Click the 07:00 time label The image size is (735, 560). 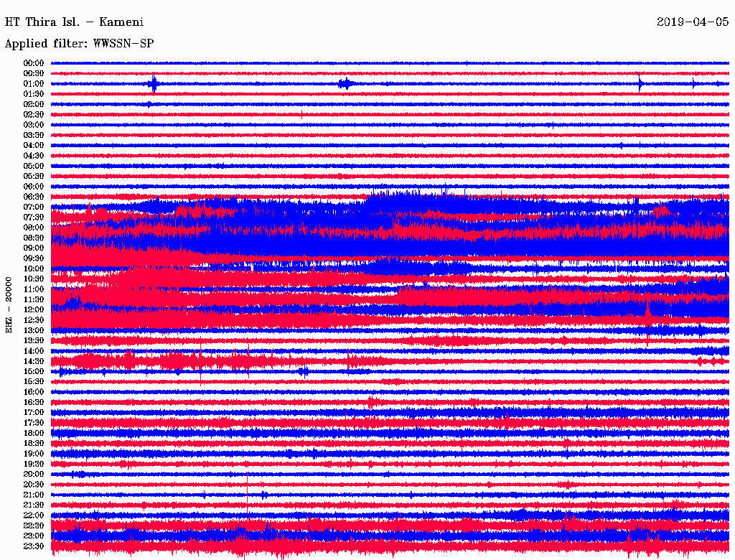pyautogui.click(x=34, y=207)
